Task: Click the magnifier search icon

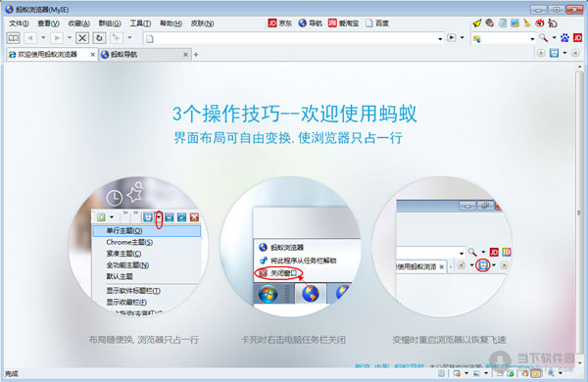Action: (543, 38)
